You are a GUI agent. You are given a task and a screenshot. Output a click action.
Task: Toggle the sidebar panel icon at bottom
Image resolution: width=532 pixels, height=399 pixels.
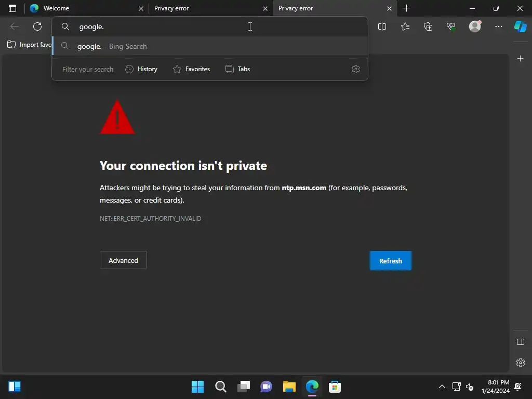click(520, 342)
